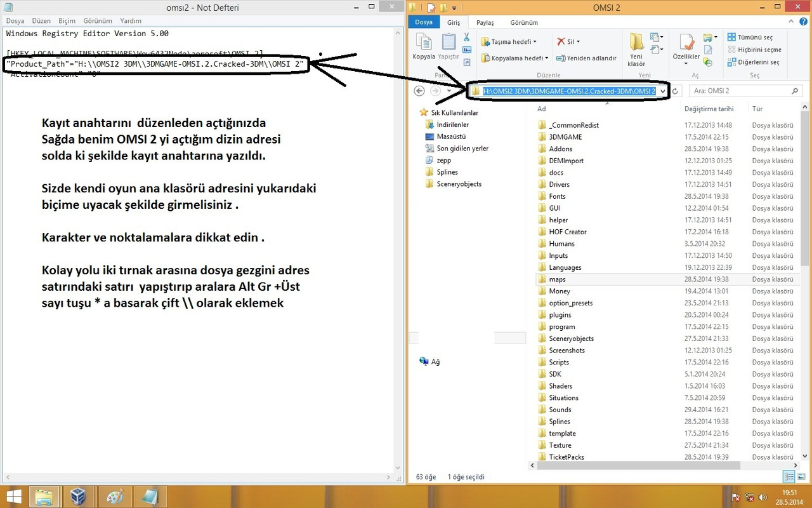Open Notepad Dosya menu

pos(15,21)
